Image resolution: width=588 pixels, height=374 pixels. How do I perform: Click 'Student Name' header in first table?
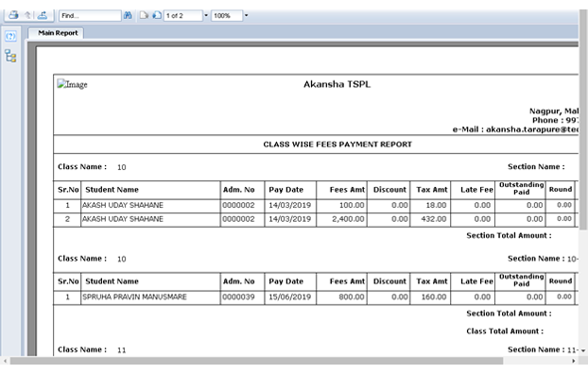pos(112,190)
